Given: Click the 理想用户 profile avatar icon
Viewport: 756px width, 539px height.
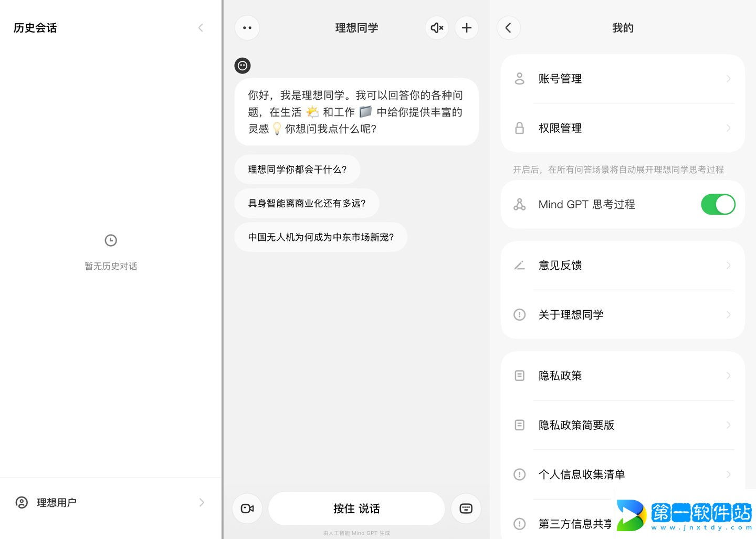Looking at the screenshot, I should click(x=22, y=502).
